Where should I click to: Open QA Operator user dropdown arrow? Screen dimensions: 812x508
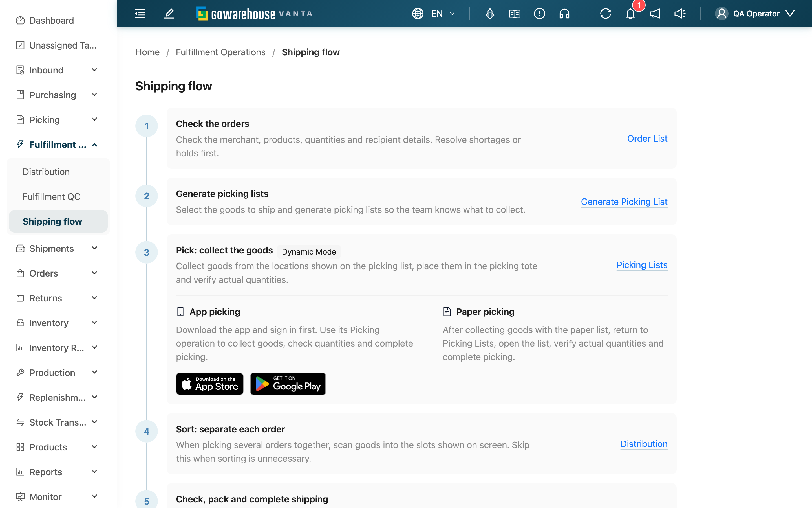coord(790,14)
